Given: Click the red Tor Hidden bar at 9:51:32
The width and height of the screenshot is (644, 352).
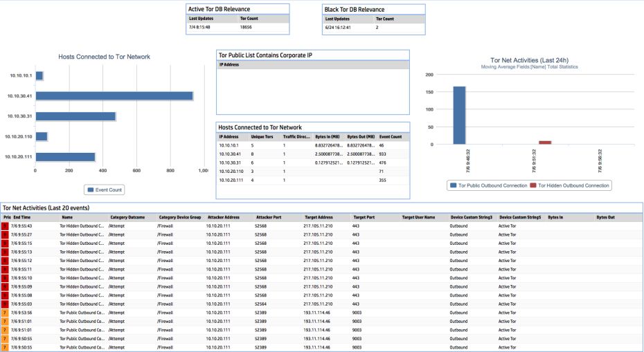Looking at the screenshot, I should pyautogui.click(x=545, y=142).
